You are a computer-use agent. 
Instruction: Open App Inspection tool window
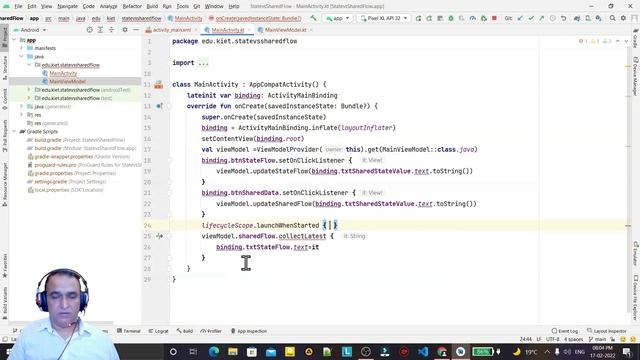pyautogui.click(x=249, y=331)
